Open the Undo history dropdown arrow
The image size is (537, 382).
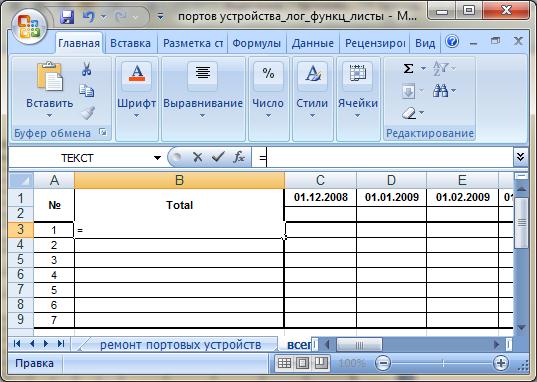[x=104, y=16]
